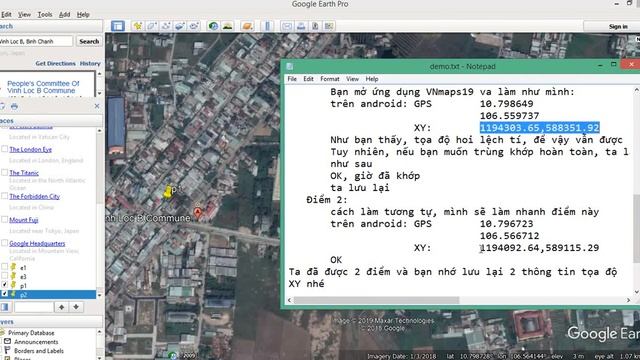Screen dimensions: 640x360
Task: Select the Add Path tool
Action: coord(166,26)
